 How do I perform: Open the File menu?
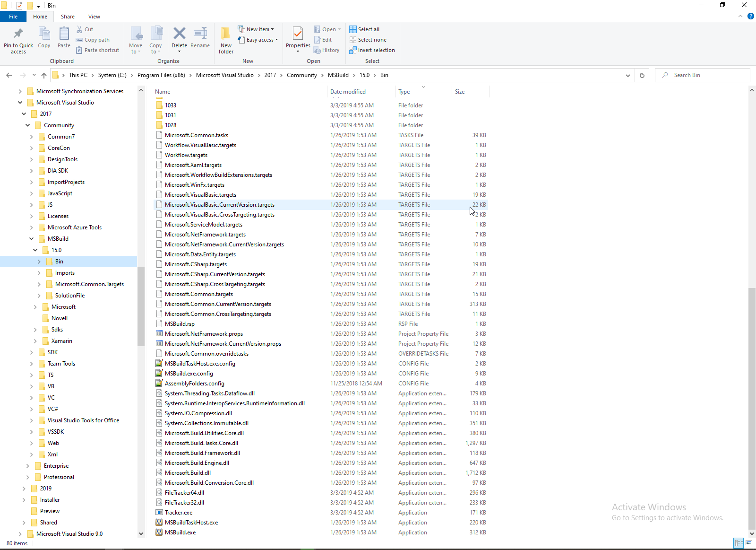pos(13,17)
